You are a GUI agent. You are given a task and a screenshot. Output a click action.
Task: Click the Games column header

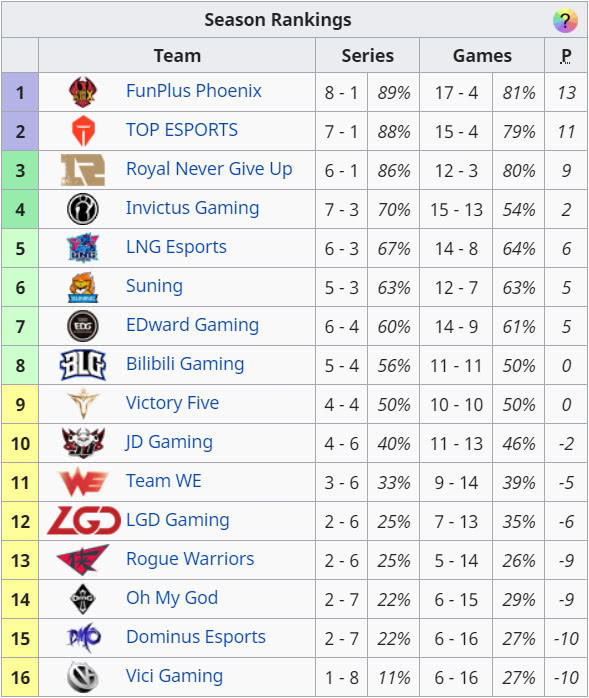click(x=482, y=56)
